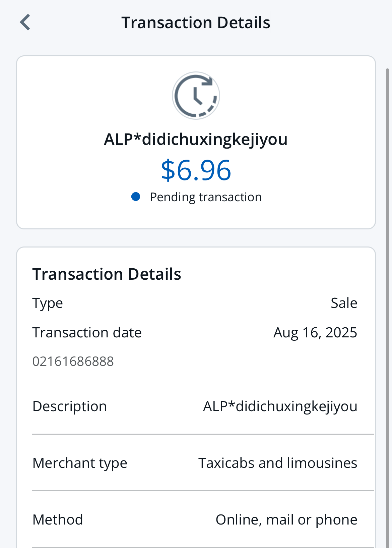Tap the Merchant type label

80,463
